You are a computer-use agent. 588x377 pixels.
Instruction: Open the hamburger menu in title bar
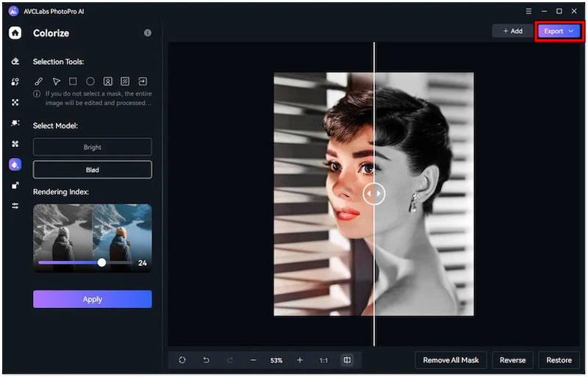[529, 11]
